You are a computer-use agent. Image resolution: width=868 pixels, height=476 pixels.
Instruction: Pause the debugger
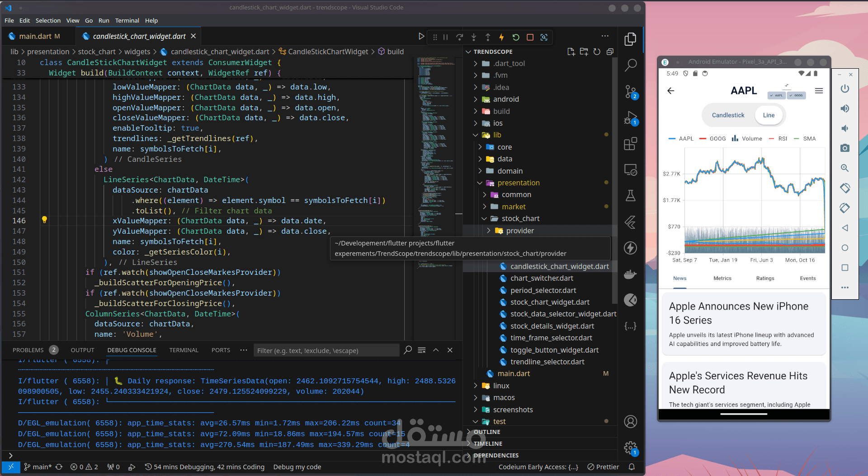tap(445, 37)
